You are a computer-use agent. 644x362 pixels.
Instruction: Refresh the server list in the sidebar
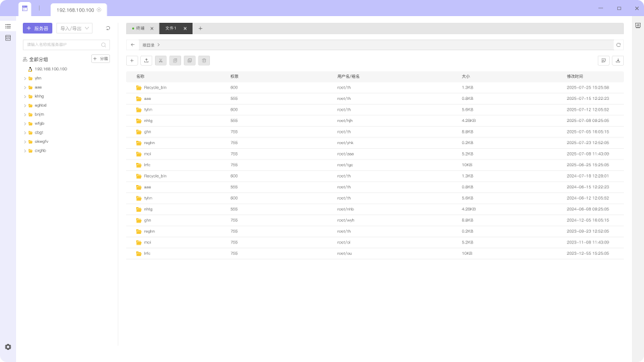108,28
